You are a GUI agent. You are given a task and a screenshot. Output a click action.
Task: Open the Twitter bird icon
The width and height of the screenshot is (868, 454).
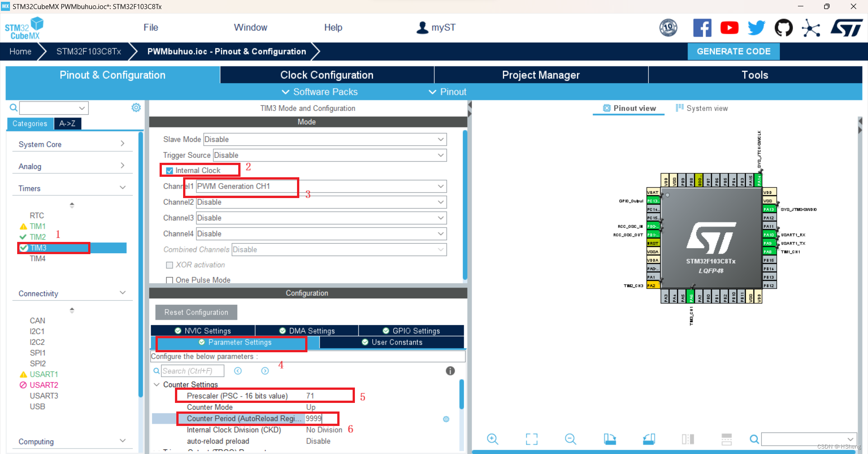(x=756, y=28)
